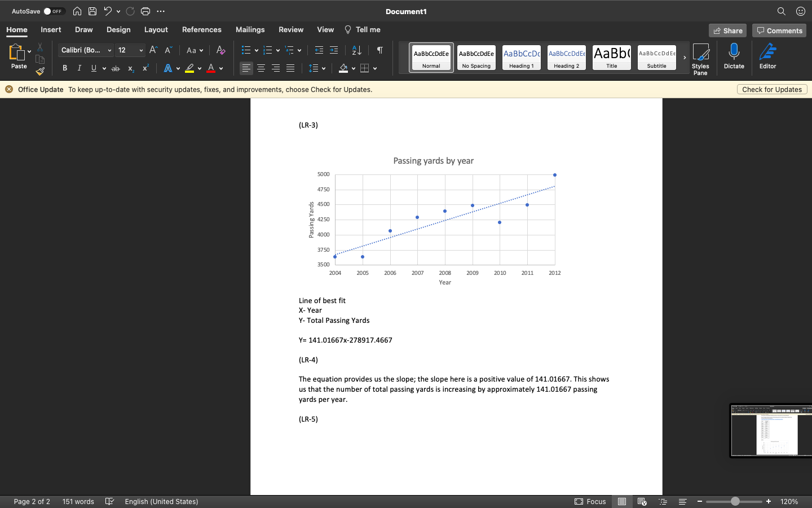This screenshot has width=812, height=508.
Task: Toggle center paragraph alignment
Action: (261, 68)
